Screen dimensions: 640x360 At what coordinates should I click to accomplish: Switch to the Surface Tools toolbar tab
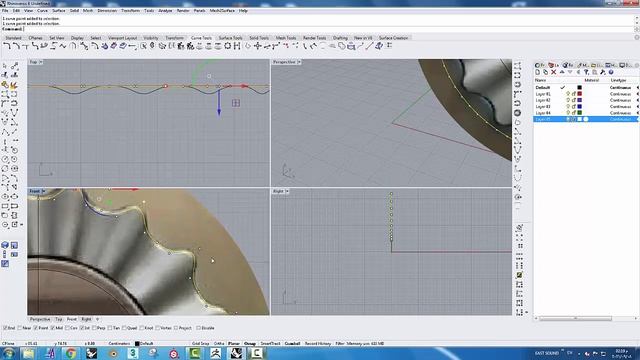pos(230,38)
